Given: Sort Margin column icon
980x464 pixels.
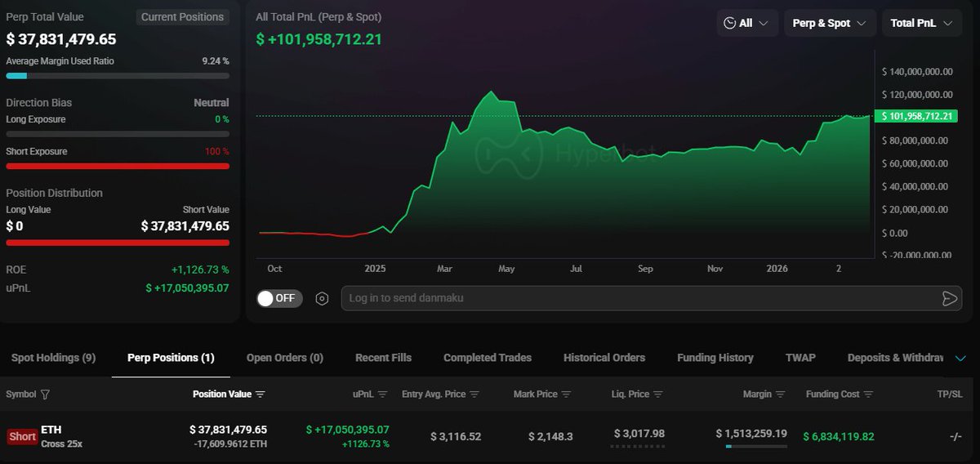Looking at the screenshot, I should (x=781, y=395).
